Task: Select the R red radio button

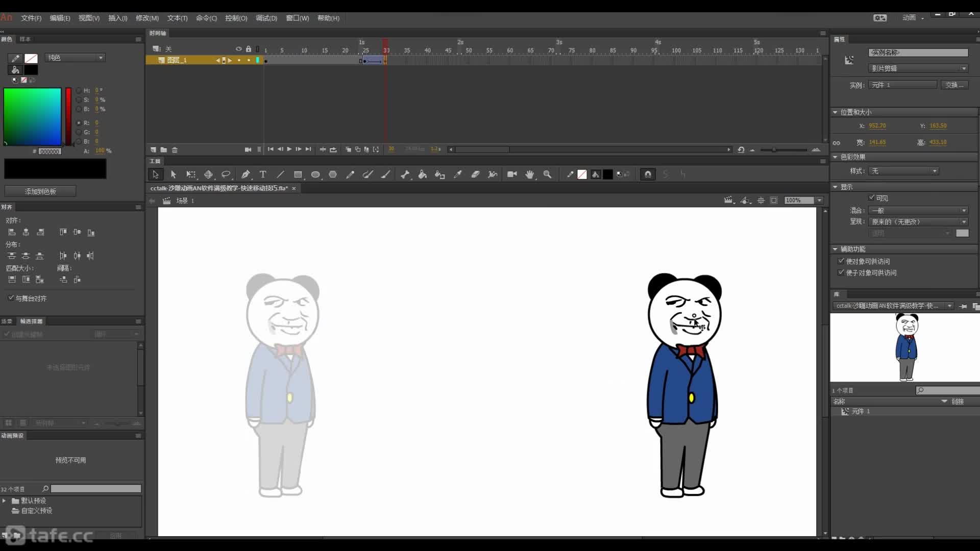Action: (x=79, y=123)
